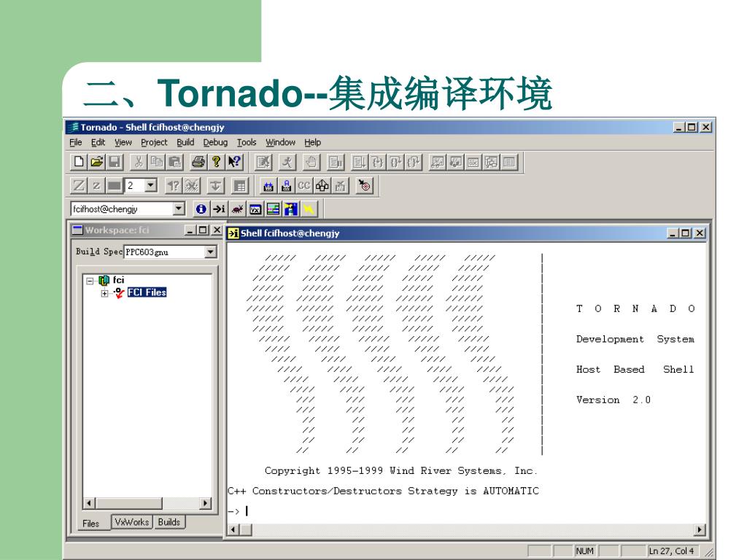This screenshot has height=560, width=747.
Task: Switch to the Files workspace tab
Action: [91, 524]
